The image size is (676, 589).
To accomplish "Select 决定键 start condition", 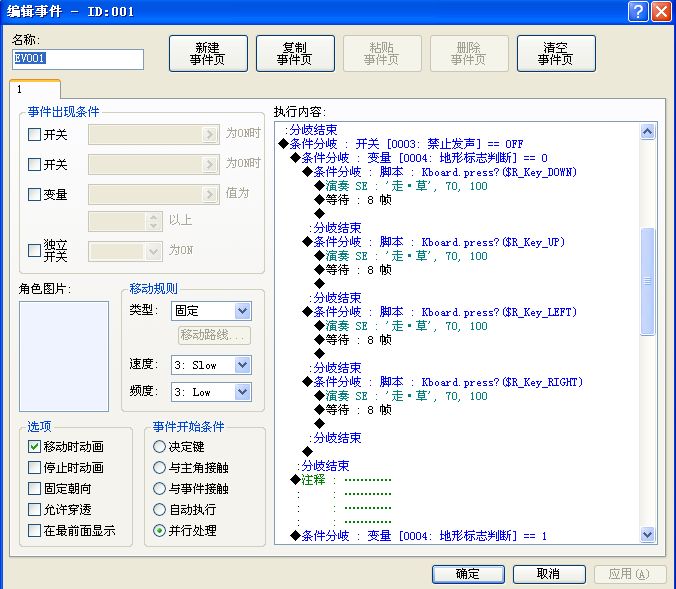I will pyautogui.click(x=159, y=447).
